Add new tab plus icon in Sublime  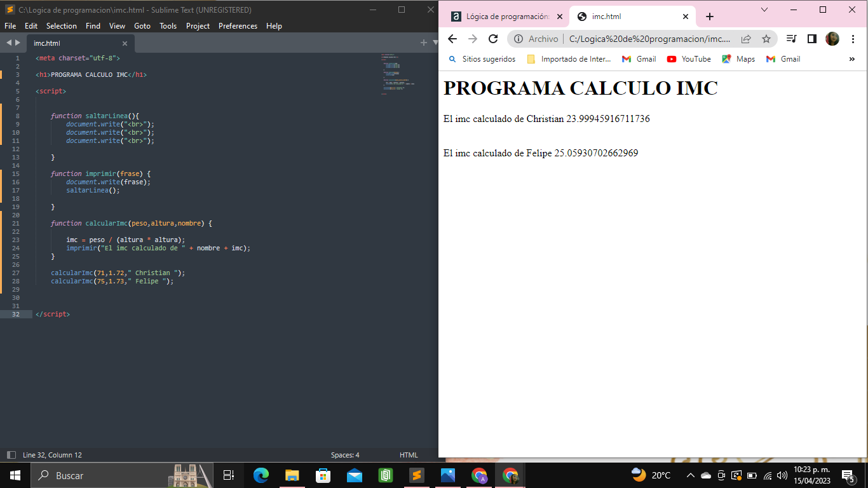(x=424, y=43)
